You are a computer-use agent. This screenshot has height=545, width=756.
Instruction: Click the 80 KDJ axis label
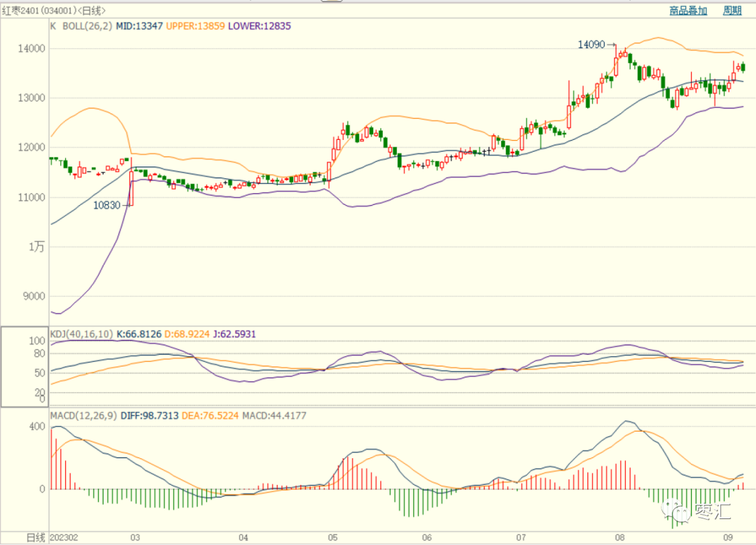[39, 354]
